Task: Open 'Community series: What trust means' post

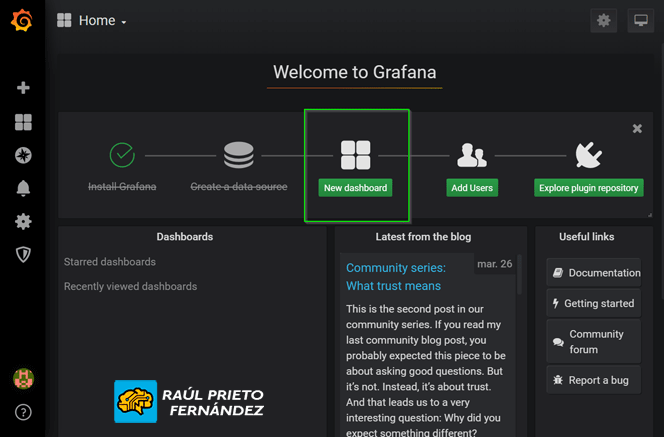Action: click(396, 277)
